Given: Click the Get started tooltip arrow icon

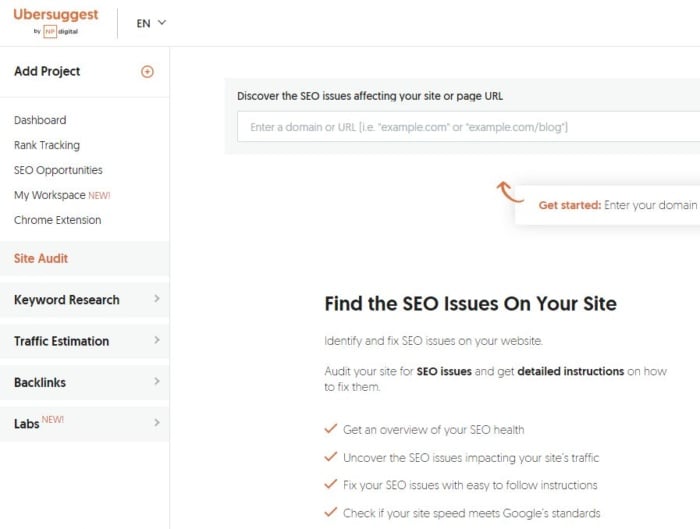Looking at the screenshot, I should pyautogui.click(x=510, y=192).
